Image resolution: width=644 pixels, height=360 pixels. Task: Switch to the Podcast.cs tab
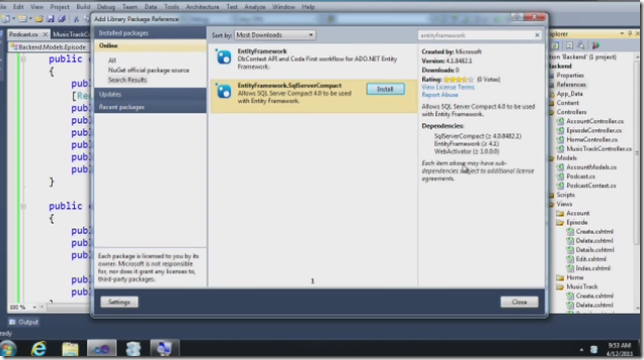pos(24,34)
